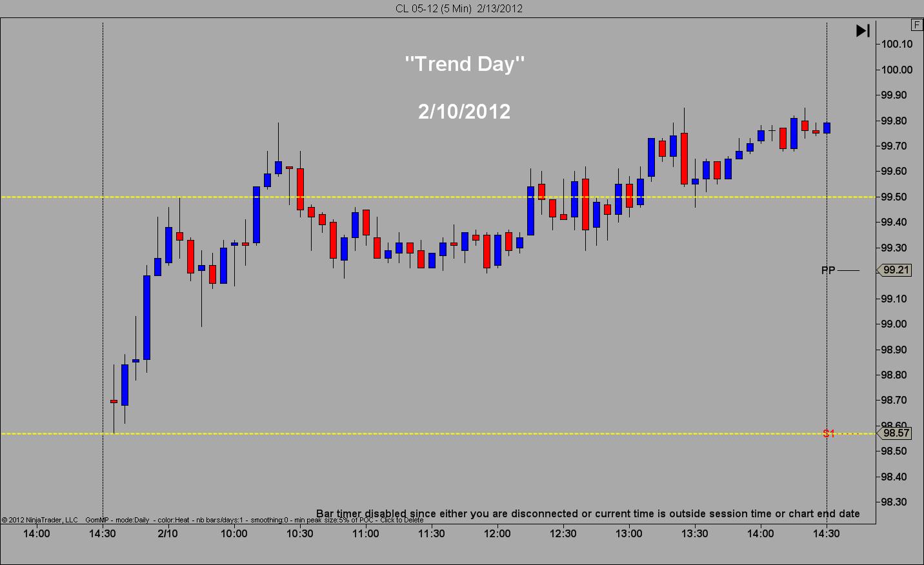
Task: Click the 98.57 S1 price marker
Action: [x=895, y=433]
